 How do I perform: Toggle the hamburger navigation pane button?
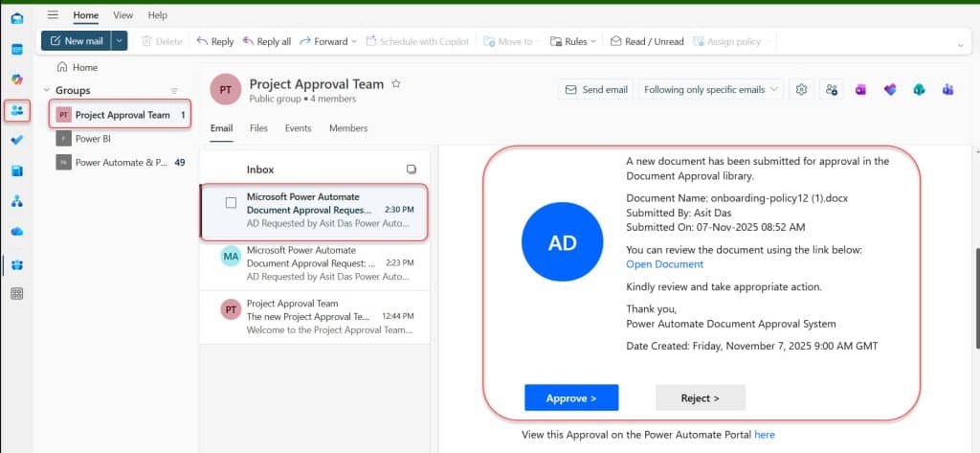tap(54, 15)
